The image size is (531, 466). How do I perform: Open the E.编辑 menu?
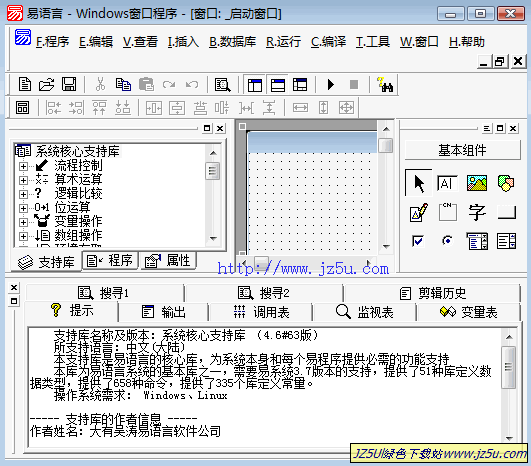point(96,42)
